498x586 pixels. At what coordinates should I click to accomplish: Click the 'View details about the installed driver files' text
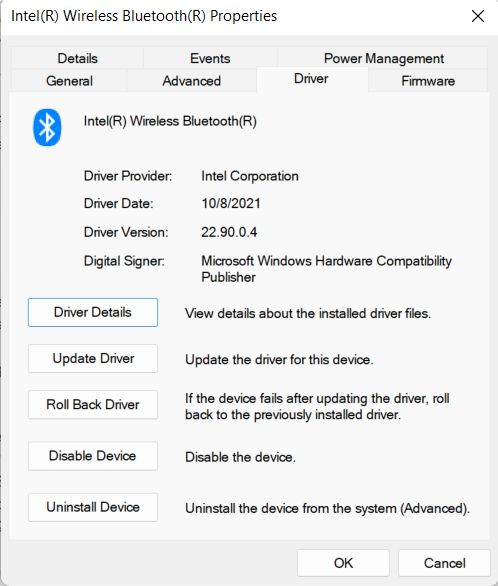click(308, 313)
